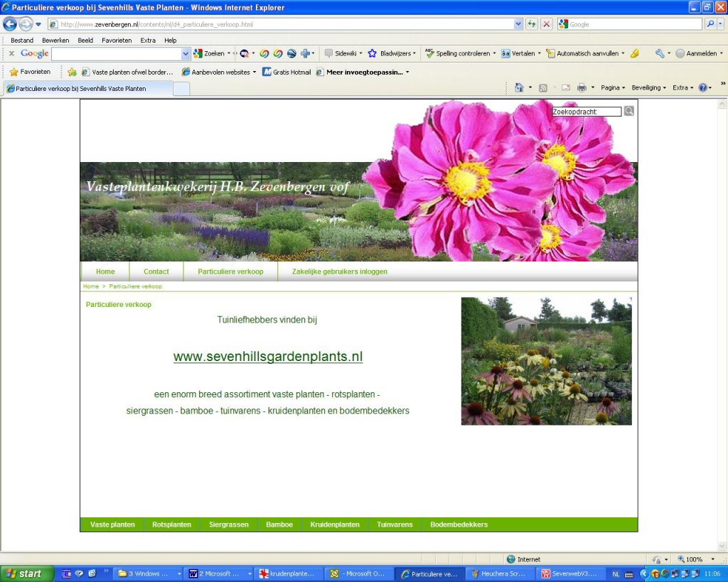Click the blue Help question mark icon
This screenshot has height=582, width=728.
(x=703, y=87)
